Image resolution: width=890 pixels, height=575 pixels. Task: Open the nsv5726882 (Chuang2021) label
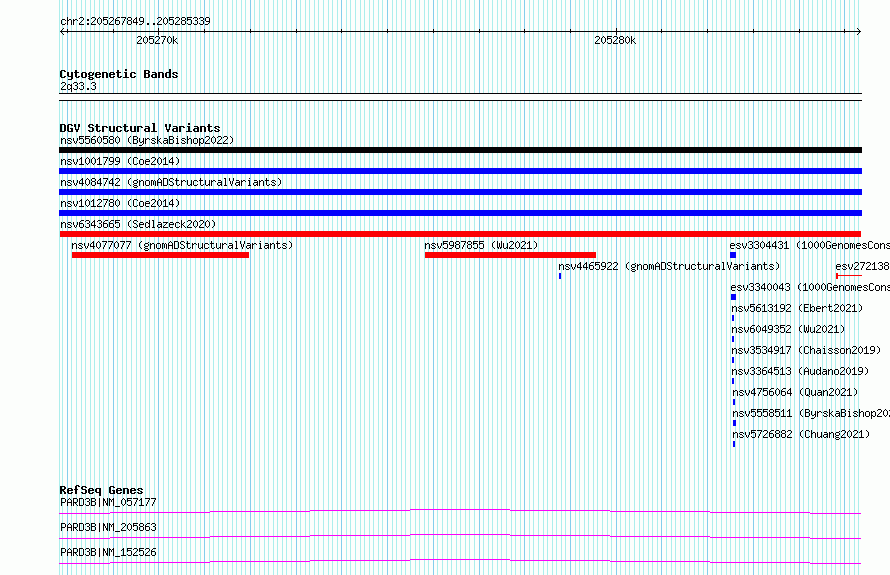tap(801, 434)
